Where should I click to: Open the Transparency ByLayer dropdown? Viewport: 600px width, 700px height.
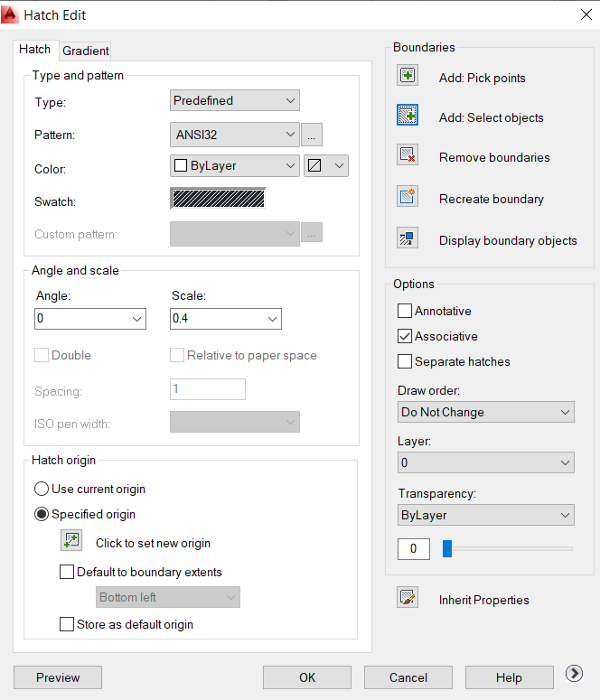tap(486, 516)
